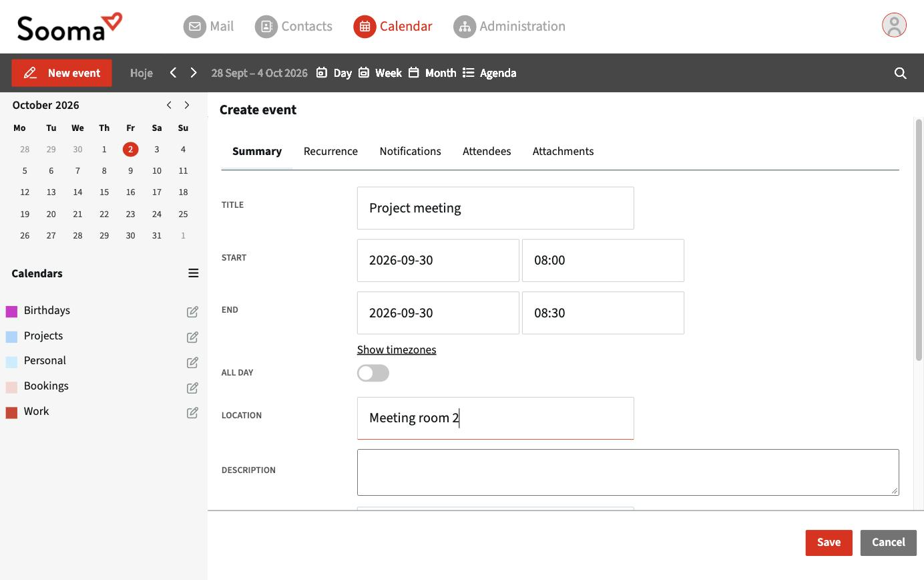Cancel event creation
924x580 pixels.
pos(888,543)
